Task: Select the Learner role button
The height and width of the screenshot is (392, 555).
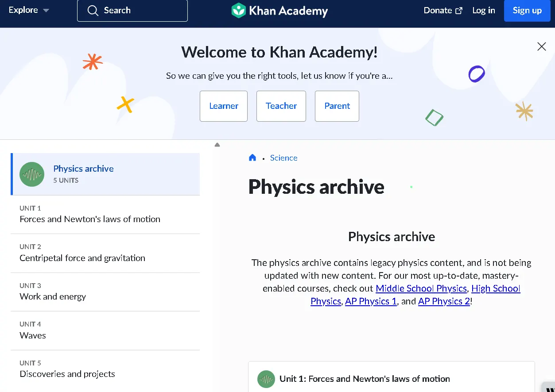Action: [x=224, y=106]
